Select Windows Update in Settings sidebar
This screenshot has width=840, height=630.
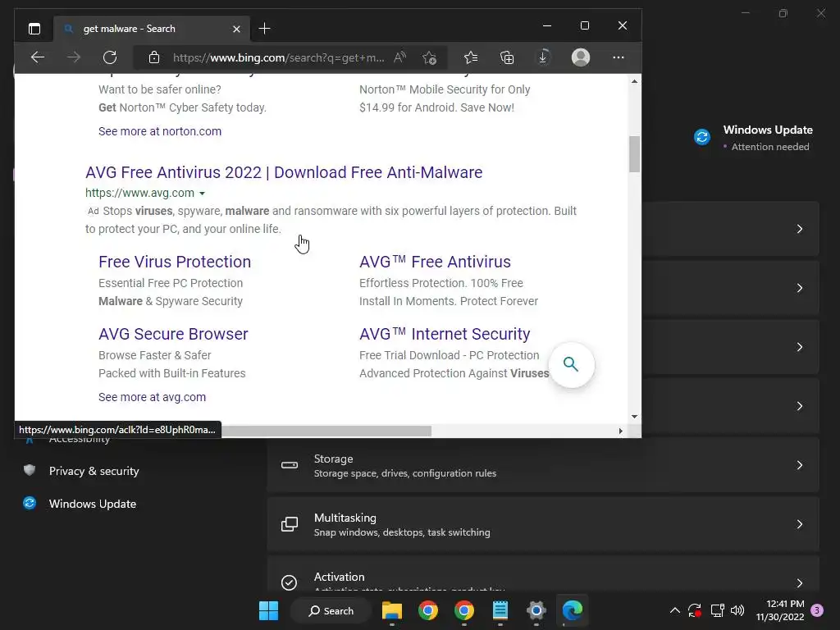pos(92,504)
